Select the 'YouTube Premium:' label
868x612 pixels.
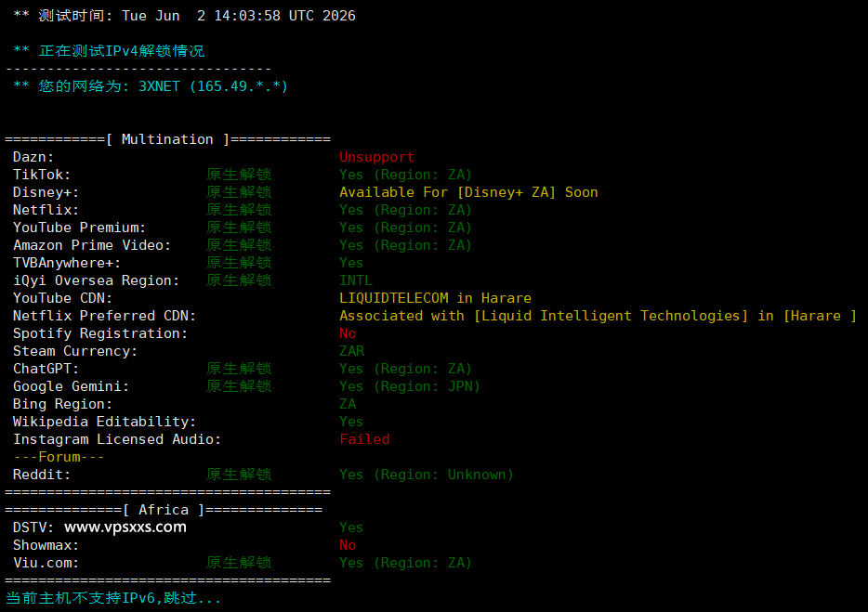pyautogui.click(x=80, y=228)
